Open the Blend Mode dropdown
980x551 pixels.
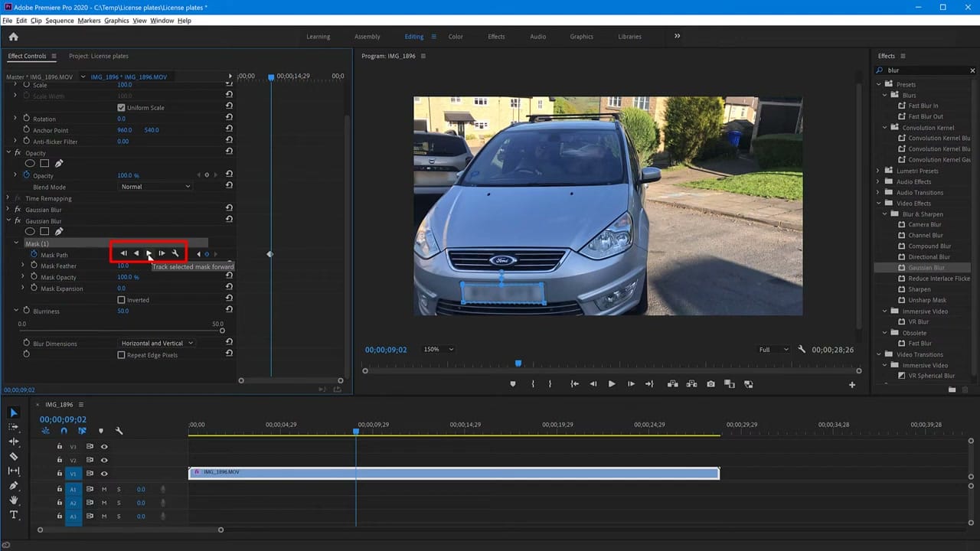click(155, 187)
